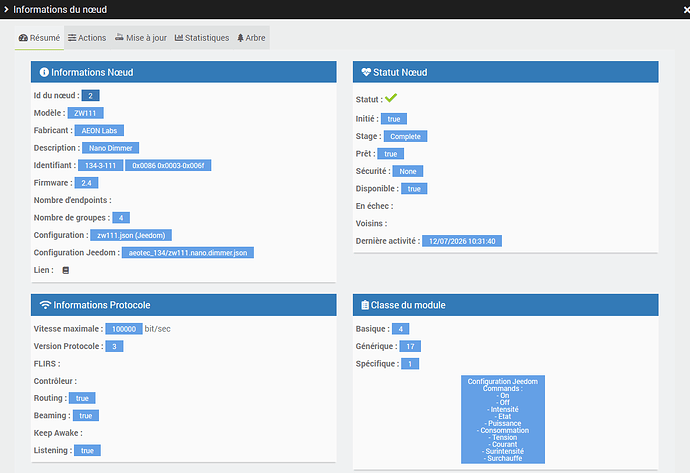Click the manufacturer label AEON Labs

99,131
